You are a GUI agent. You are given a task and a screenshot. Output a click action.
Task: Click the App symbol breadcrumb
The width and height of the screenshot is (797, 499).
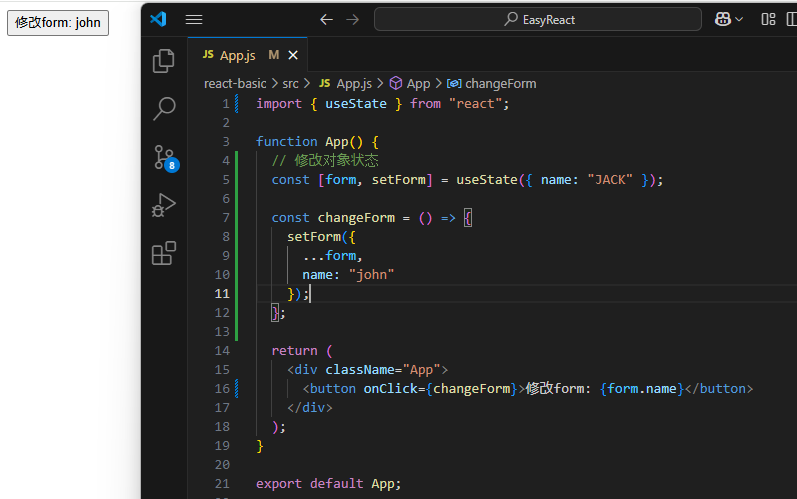click(x=418, y=84)
